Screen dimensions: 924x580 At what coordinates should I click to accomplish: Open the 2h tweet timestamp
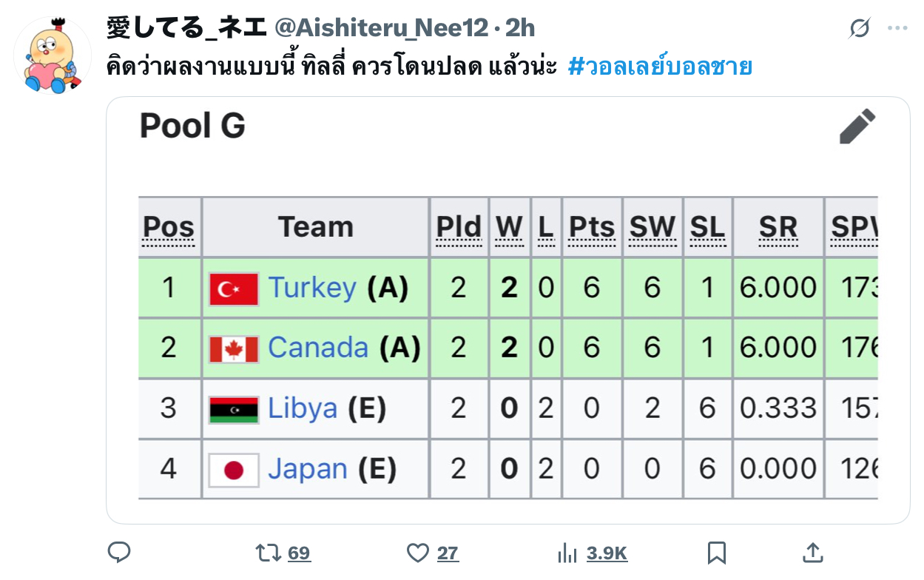(x=520, y=28)
